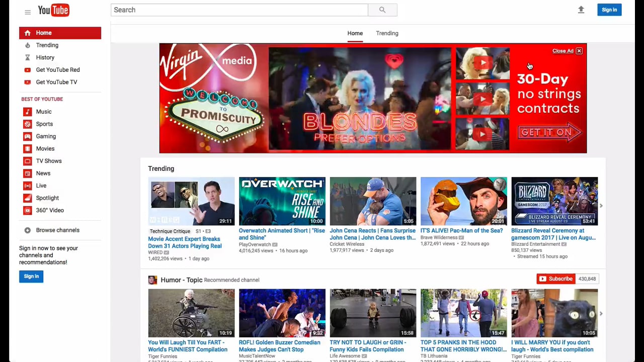Open Pac-Man of the Sea thumbnail
The image size is (644, 362).
tap(464, 201)
